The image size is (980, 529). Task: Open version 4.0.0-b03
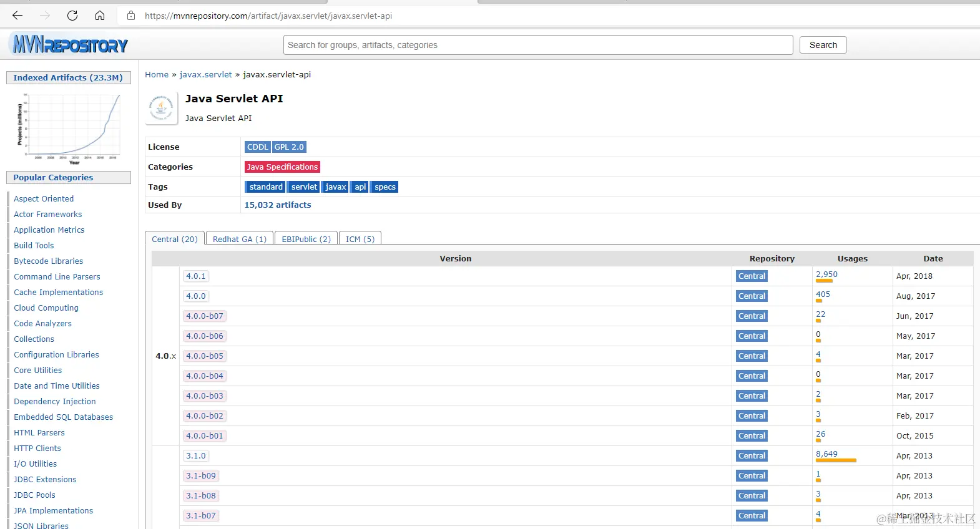pos(204,396)
